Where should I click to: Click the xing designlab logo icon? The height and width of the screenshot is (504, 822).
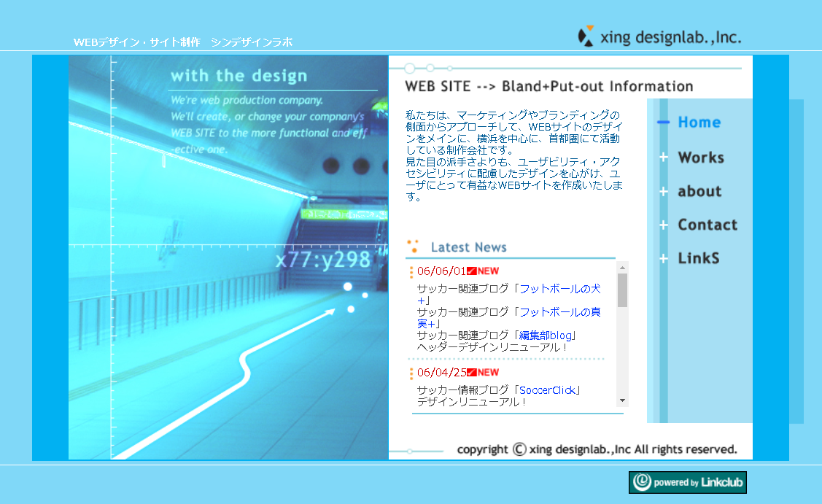(586, 36)
